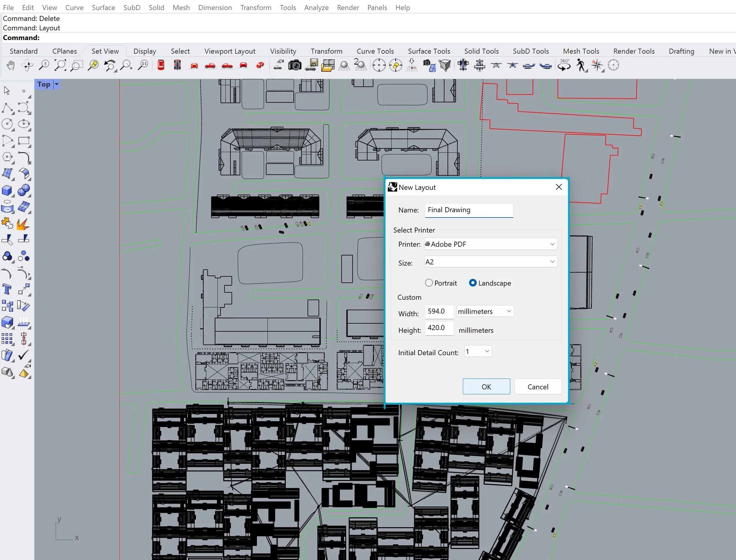Open the Printer dropdown showing Adobe PDF
Screen dimensions: 736x560
click(490, 244)
